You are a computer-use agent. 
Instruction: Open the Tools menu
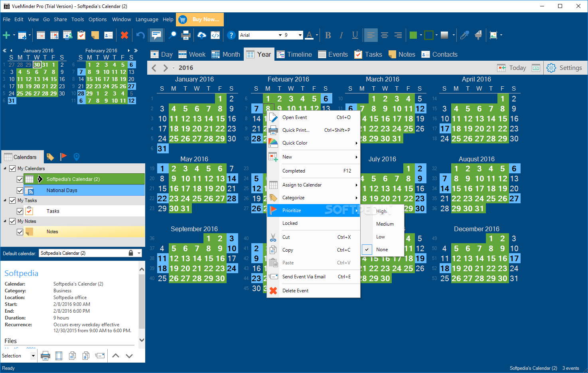pos(78,19)
